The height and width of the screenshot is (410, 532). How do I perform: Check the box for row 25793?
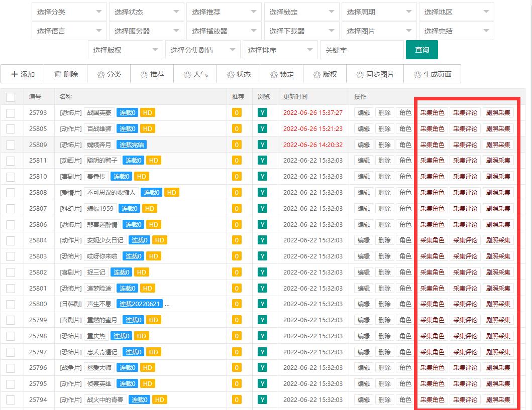click(x=11, y=113)
